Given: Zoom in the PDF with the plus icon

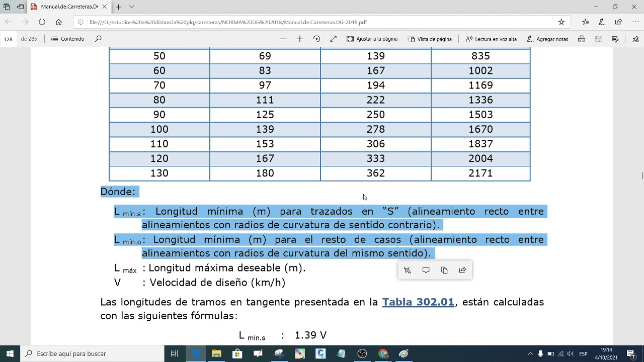Looking at the screenshot, I should pos(300,39).
